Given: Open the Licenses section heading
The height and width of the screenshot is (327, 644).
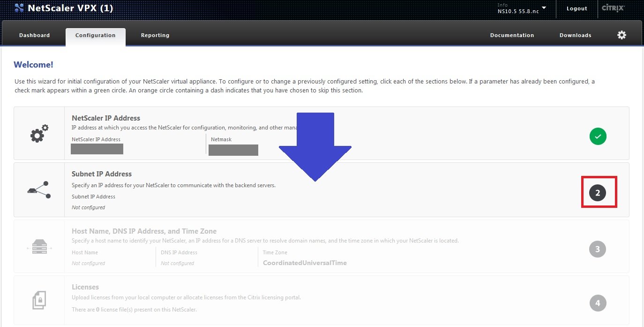Looking at the screenshot, I should pyautogui.click(x=85, y=287).
